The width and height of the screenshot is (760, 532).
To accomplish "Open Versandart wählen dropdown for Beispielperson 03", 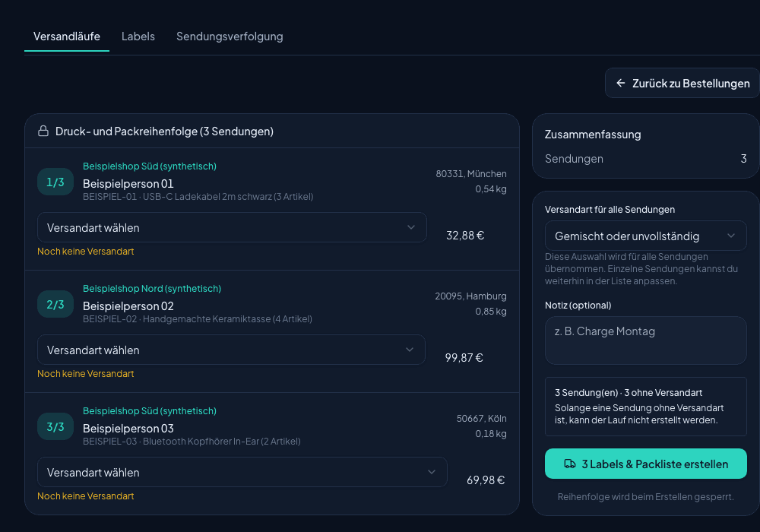I will click(x=242, y=472).
